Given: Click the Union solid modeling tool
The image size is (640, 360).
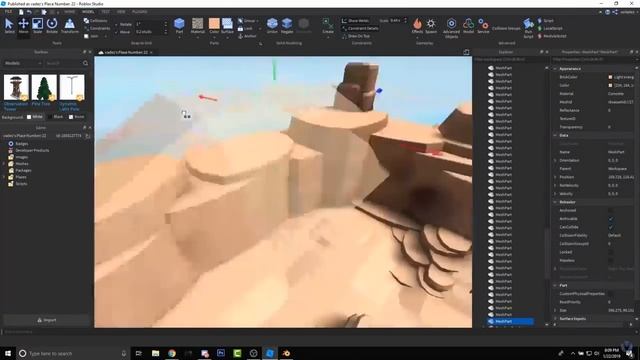Looking at the screenshot, I should [x=272, y=25].
